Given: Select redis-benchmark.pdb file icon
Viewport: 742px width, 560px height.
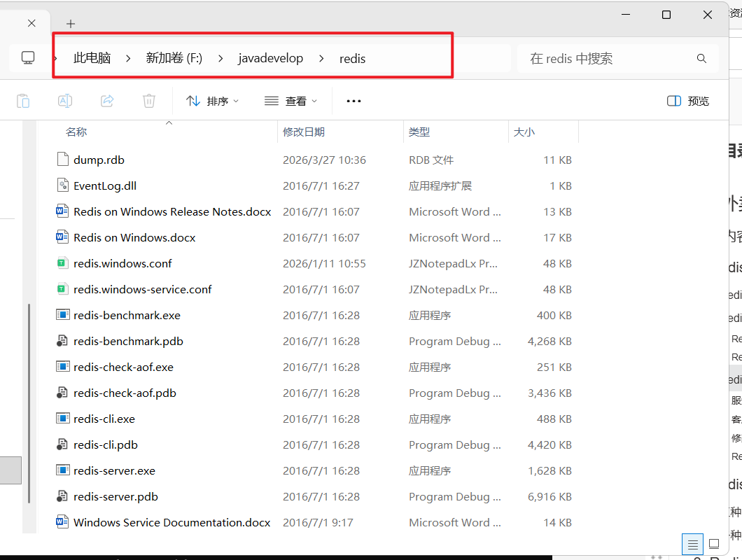Looking at the screenshot, I should pyautogui.click(x=62, y=341).
